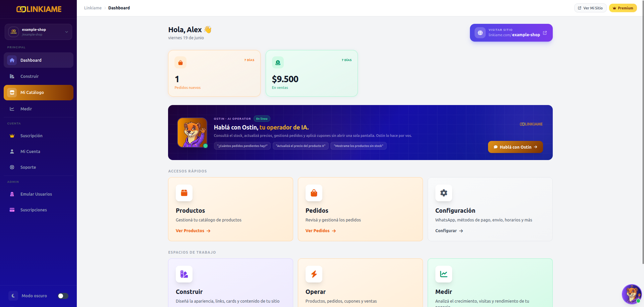
Task: Click the Productos box icon
Action: pos(184,193)
